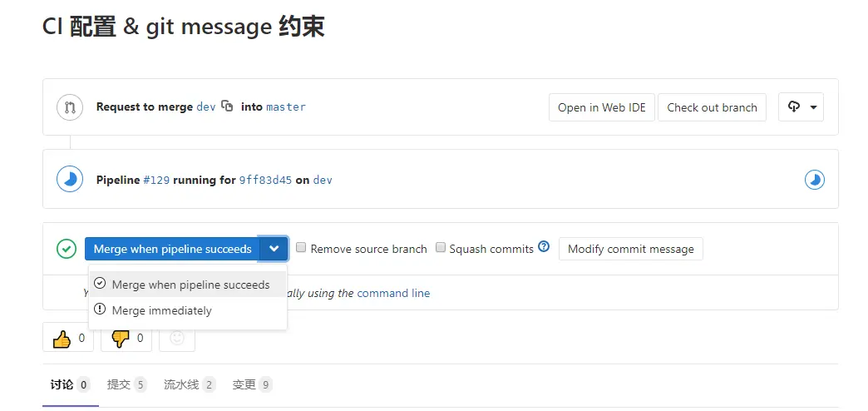Copy the dev branch name with the copy icon
868x411 pixels.
[227, 106]
